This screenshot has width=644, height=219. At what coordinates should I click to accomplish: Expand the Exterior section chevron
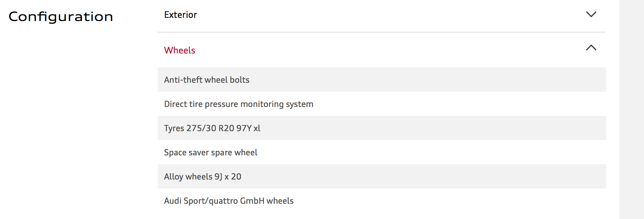point(591,14)
